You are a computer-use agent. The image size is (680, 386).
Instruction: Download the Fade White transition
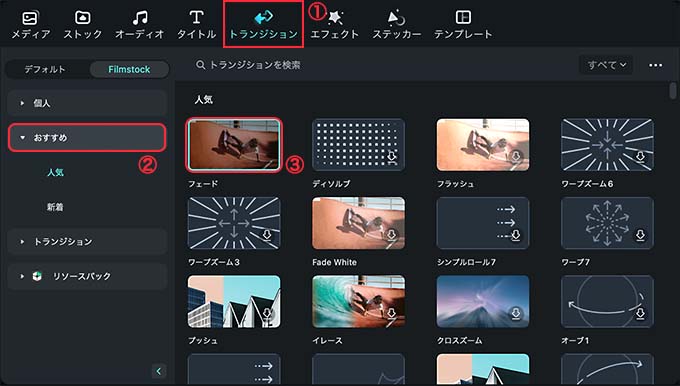click(392, 235)
